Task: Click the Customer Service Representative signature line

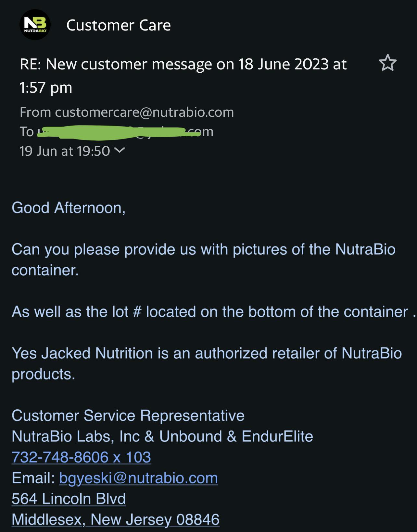Action: coord(128,416)
